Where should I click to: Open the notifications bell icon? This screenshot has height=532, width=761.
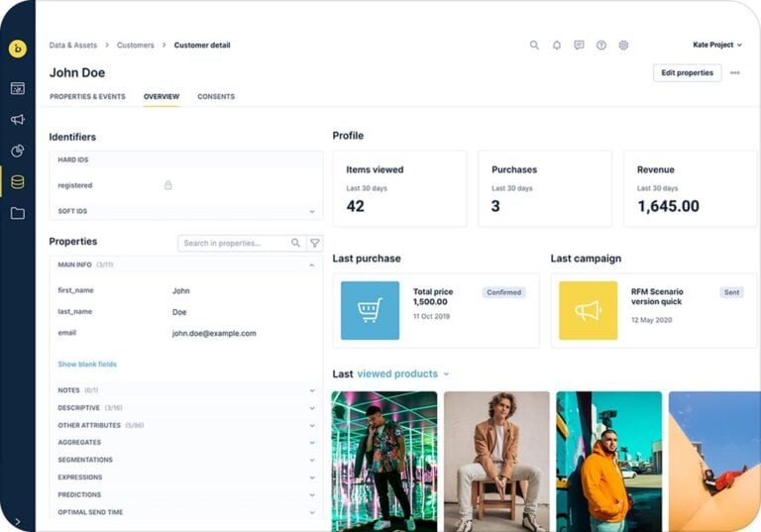click(557, 46)
